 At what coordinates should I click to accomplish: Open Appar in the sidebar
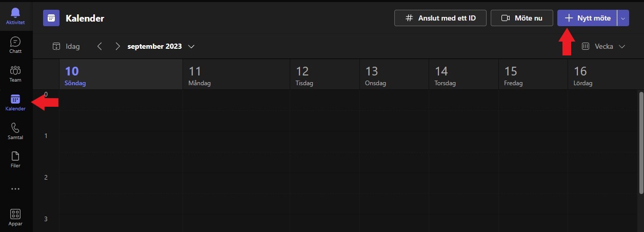15,218
